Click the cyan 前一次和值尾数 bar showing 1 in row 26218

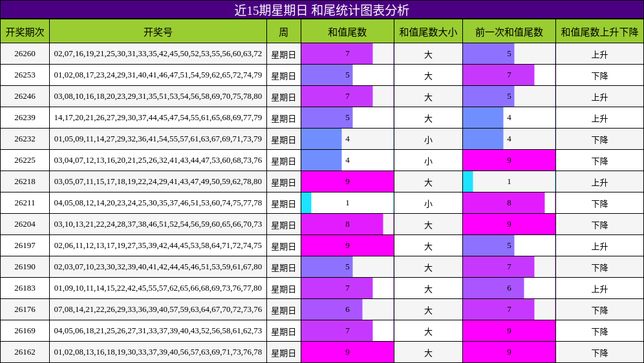pos(468,181)
